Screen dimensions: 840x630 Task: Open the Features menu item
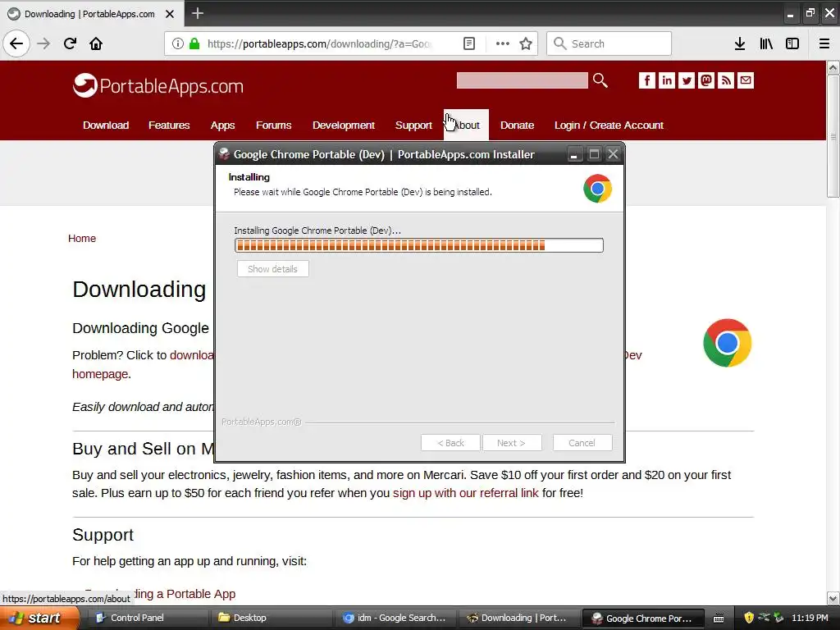pos(169,125)
